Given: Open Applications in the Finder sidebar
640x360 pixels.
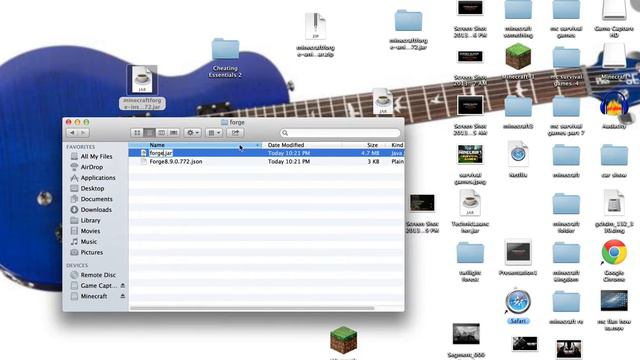Looking at the screenshot, I should [x=98, y=178].
